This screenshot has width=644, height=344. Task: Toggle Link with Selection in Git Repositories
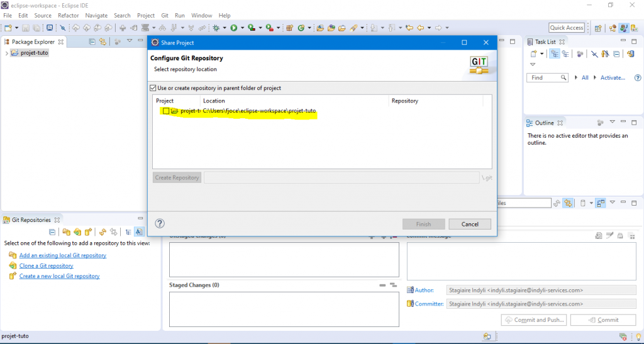[x=114, y=232]
